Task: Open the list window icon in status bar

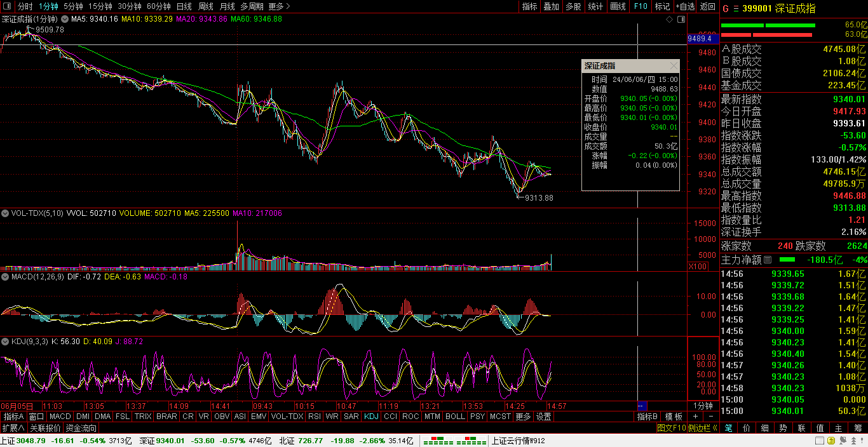Action: coord(820,441)
